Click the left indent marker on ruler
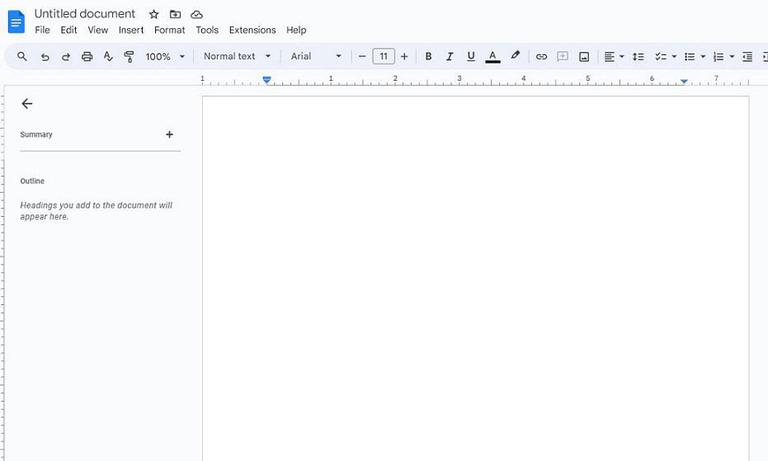768x461 pixels. coord(267,79)
